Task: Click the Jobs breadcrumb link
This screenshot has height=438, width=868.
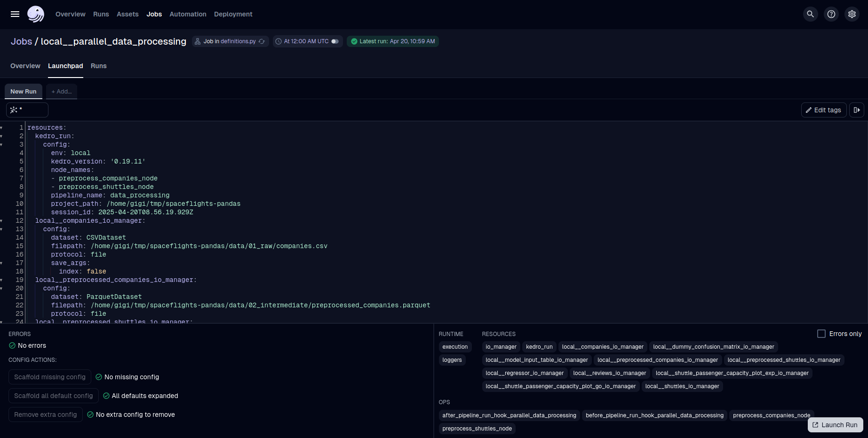Action: (22, 41)
